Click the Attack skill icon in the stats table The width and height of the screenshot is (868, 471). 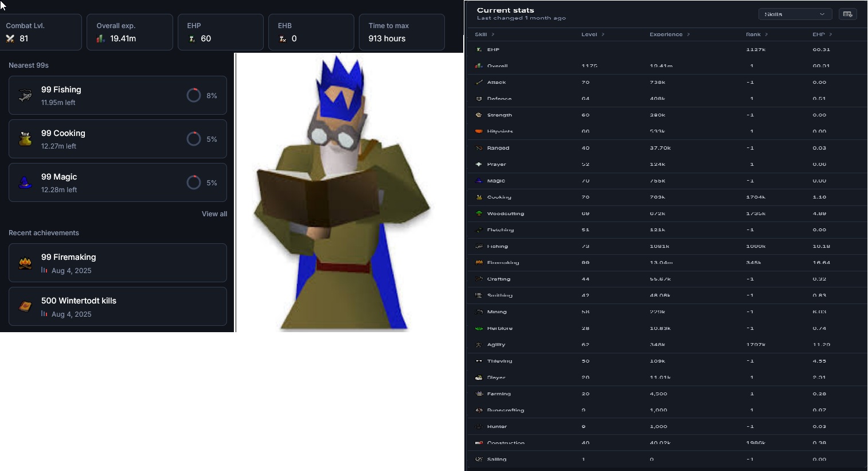479,83
